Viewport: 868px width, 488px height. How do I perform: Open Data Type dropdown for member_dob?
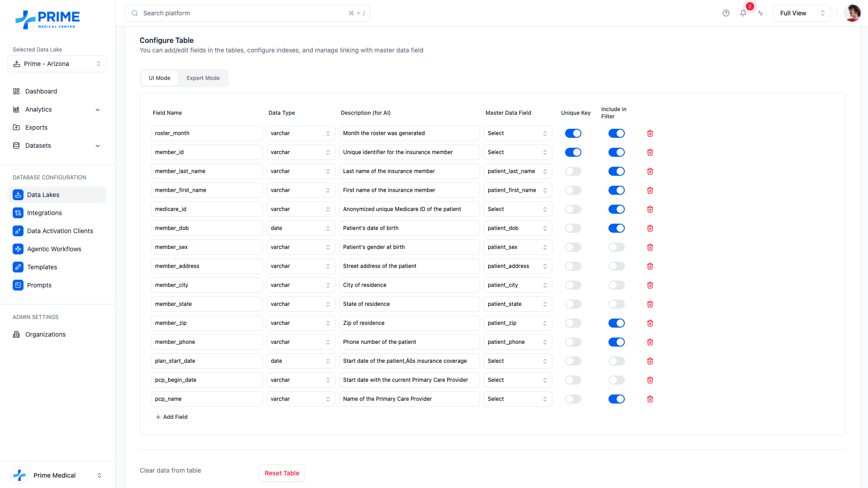[301, 228]
